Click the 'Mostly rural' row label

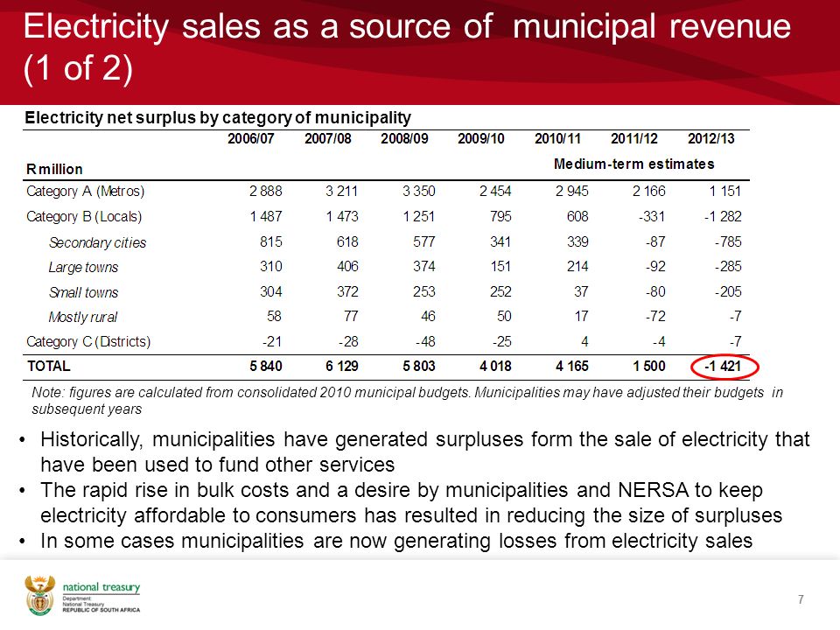click(82, 317)
